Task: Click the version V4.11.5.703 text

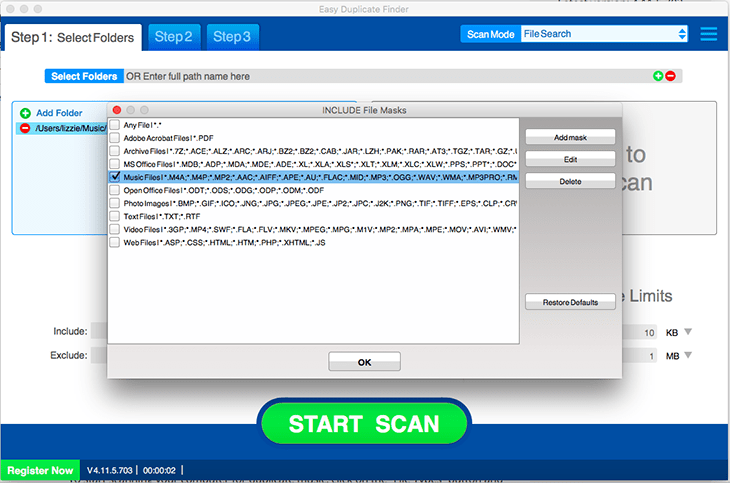Action: [x=109, y=470]
